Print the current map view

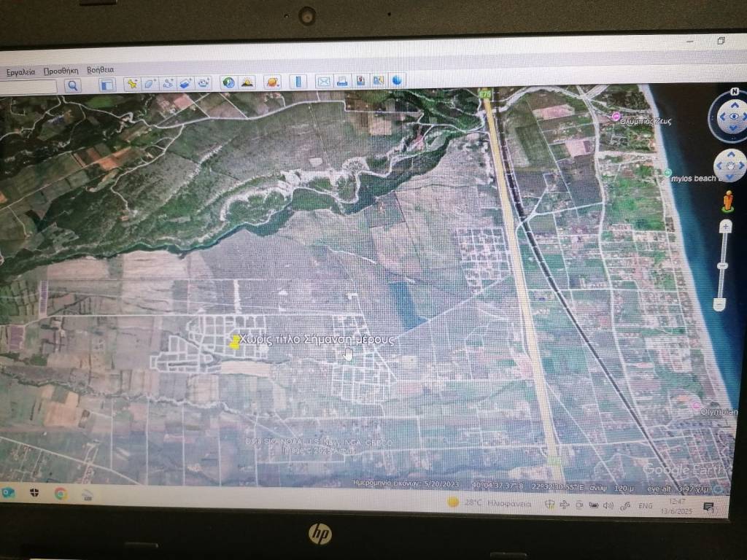click(x=341, y=82)
